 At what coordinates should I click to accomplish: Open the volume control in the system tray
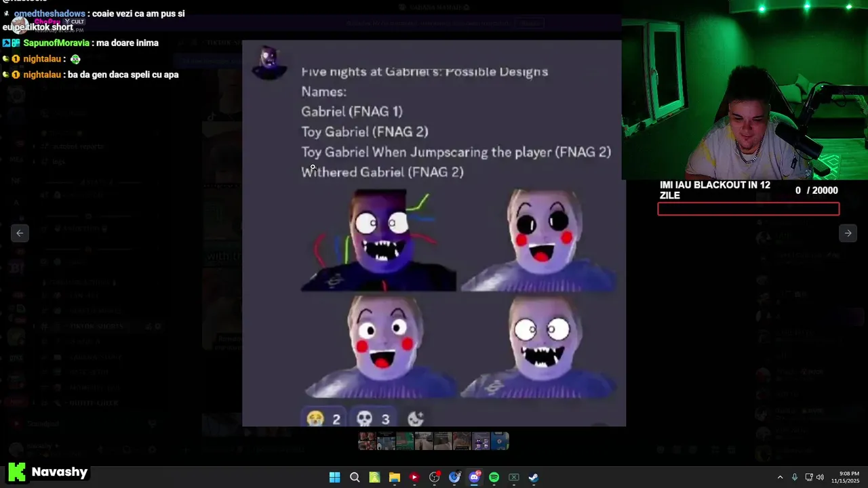click(x=820, y=477)
